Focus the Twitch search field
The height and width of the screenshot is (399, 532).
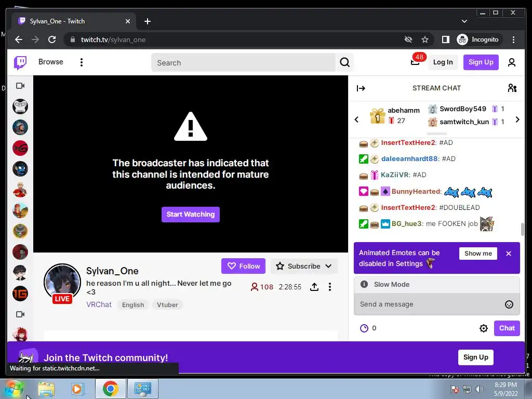point(243,62)
